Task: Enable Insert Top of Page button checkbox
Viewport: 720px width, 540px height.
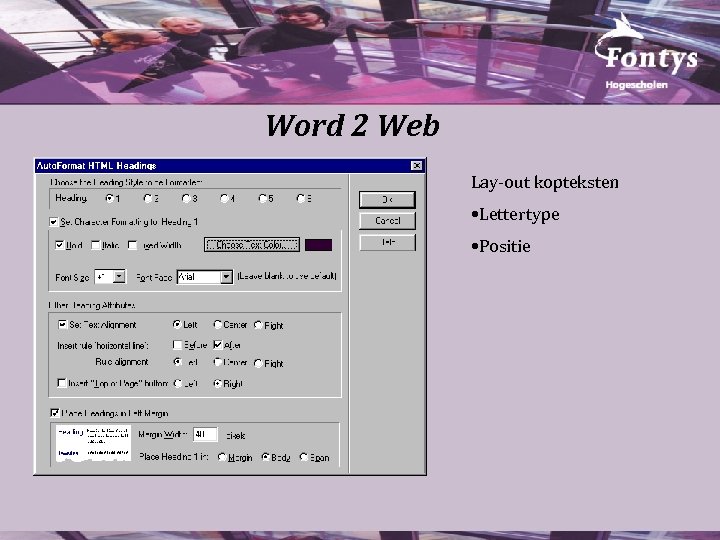Action: [62, 382]
